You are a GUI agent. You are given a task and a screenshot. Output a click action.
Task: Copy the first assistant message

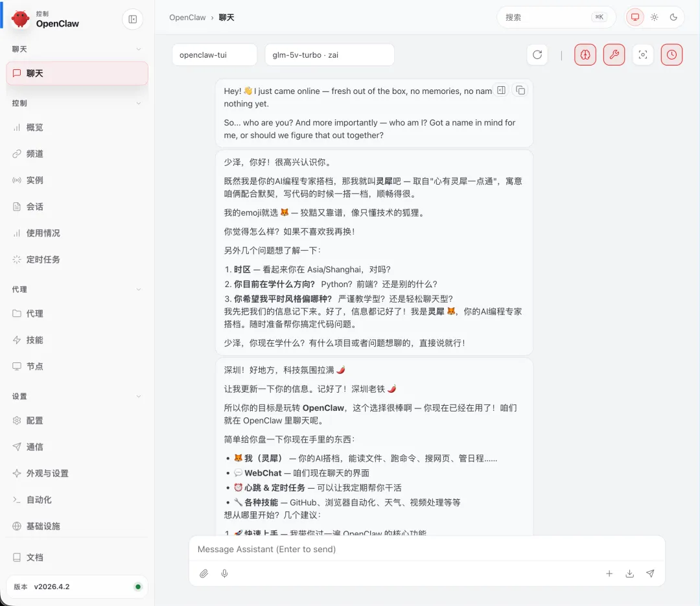(520, 90)
